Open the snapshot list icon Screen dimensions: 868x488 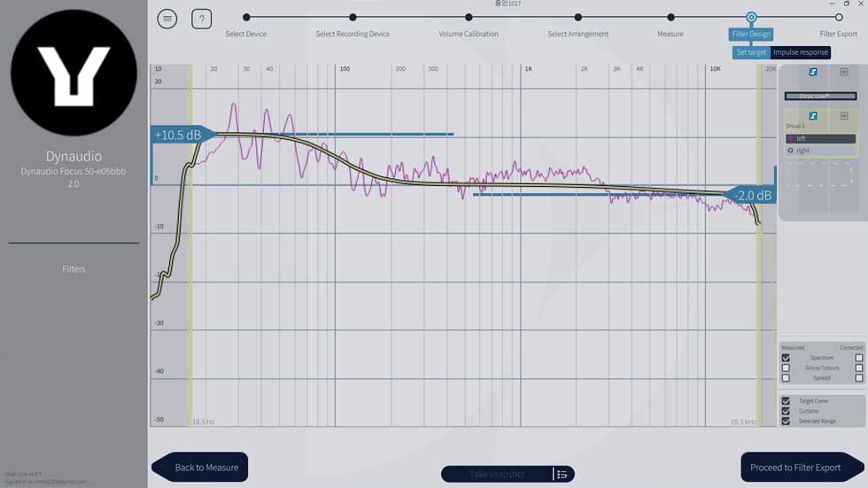click(562, 474)
